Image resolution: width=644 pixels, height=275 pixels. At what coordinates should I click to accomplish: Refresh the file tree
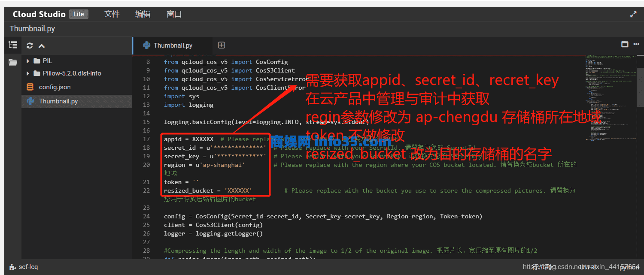pos(30,45)
